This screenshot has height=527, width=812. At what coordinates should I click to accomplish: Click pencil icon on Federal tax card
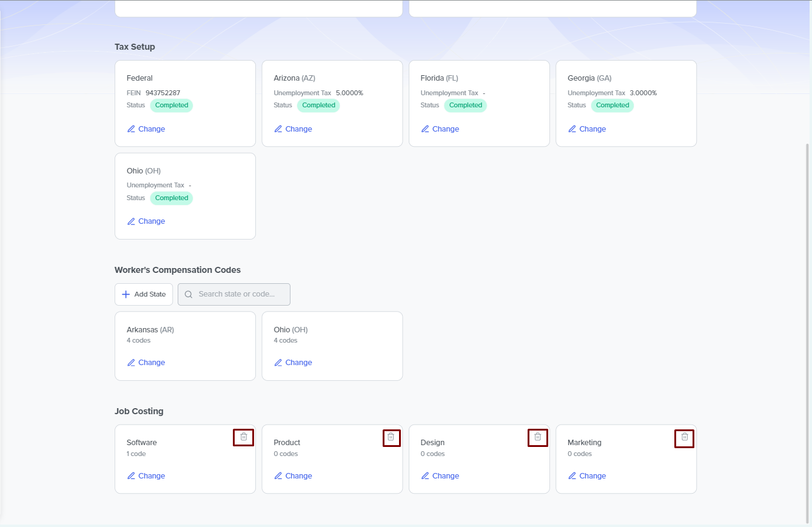pos(131,129)
